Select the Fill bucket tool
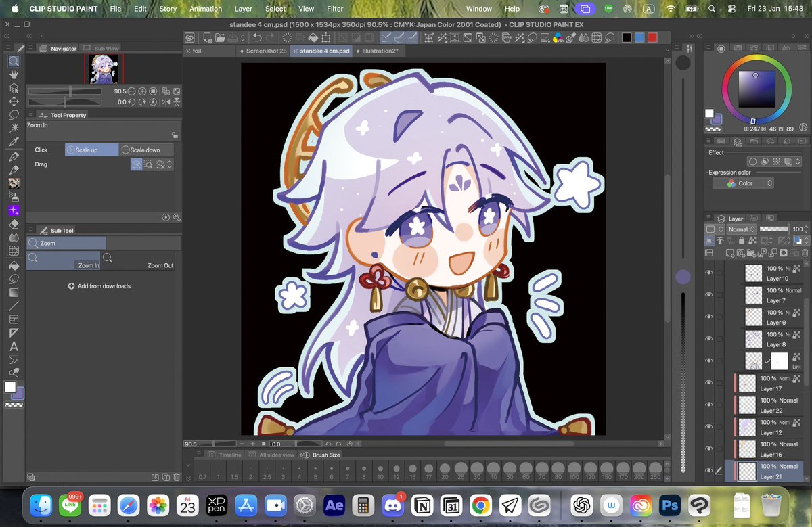This screenshot has width=812, height=527. point(13,265)
